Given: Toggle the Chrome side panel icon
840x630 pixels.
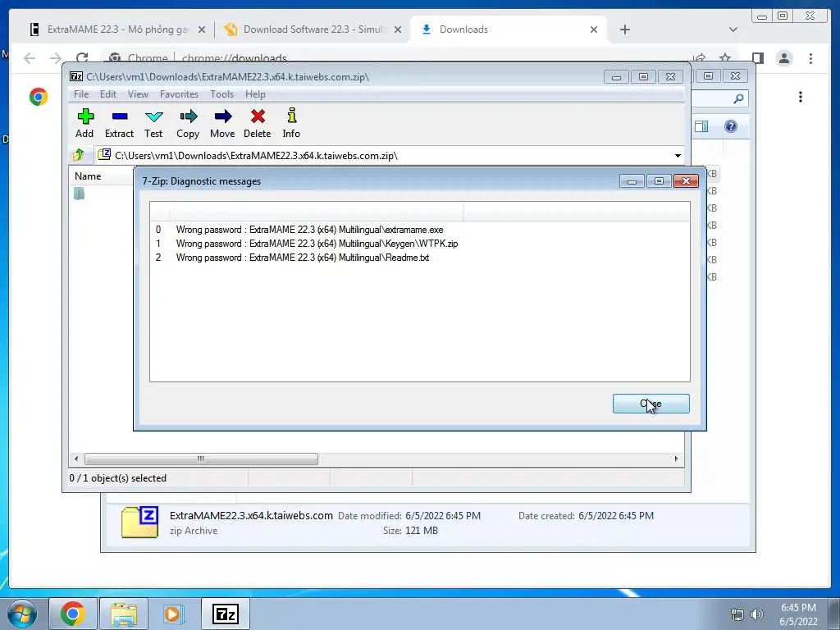Looking at the screenshot, I should pyautogui.click(x=757, y=58).
